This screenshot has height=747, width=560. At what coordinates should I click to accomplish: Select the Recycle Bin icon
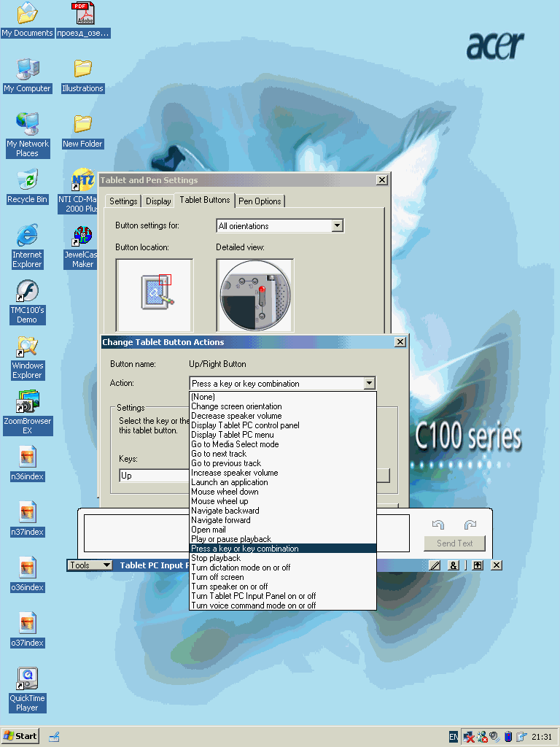(x=27, y=180)
